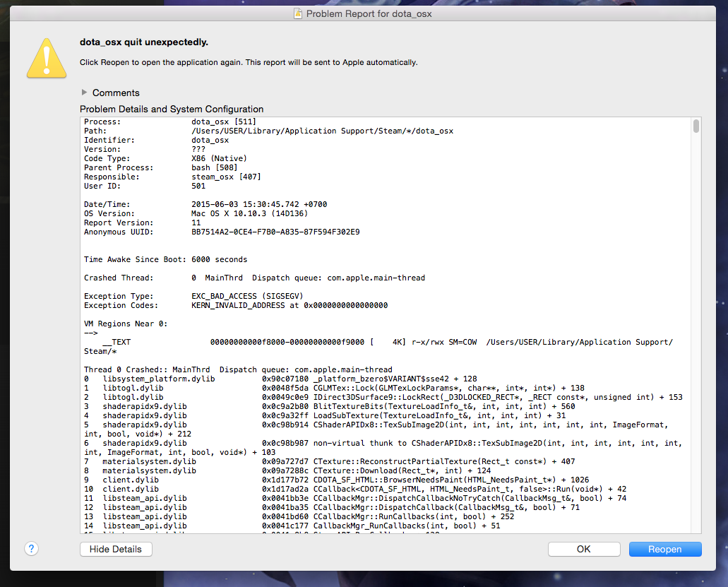Click 'steam_osx [407]' responsible value
This screenshot has height=587, width=728.
[226, 177]
